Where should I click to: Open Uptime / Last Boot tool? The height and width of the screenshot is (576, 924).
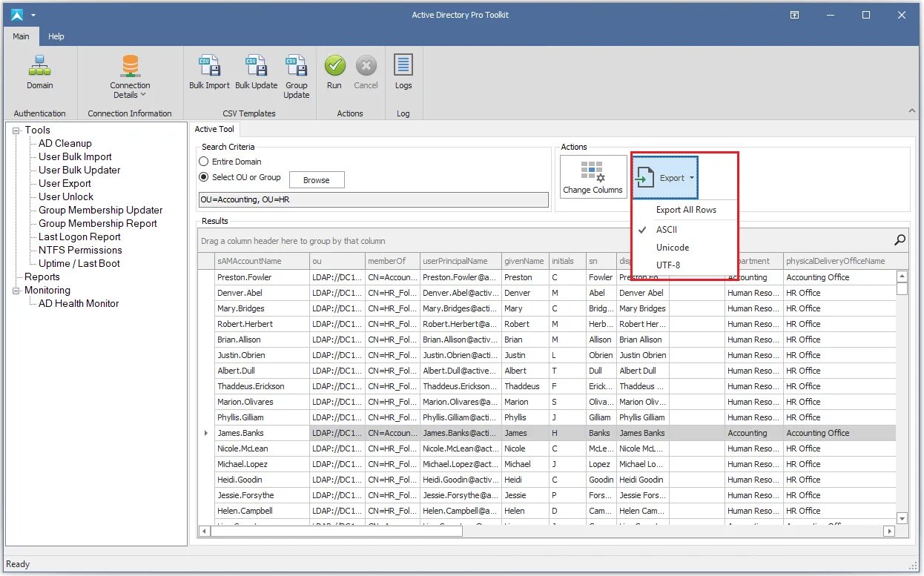[79, 263]
